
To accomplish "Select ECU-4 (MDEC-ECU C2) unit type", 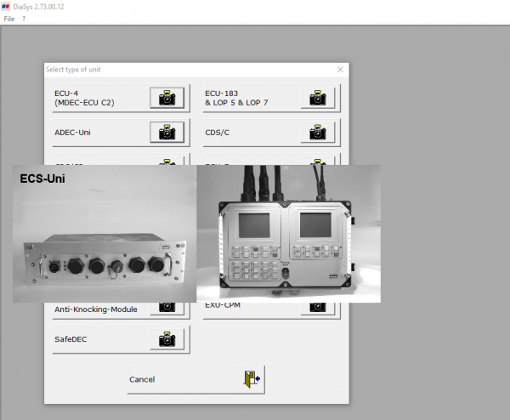I will coord(95,98).
